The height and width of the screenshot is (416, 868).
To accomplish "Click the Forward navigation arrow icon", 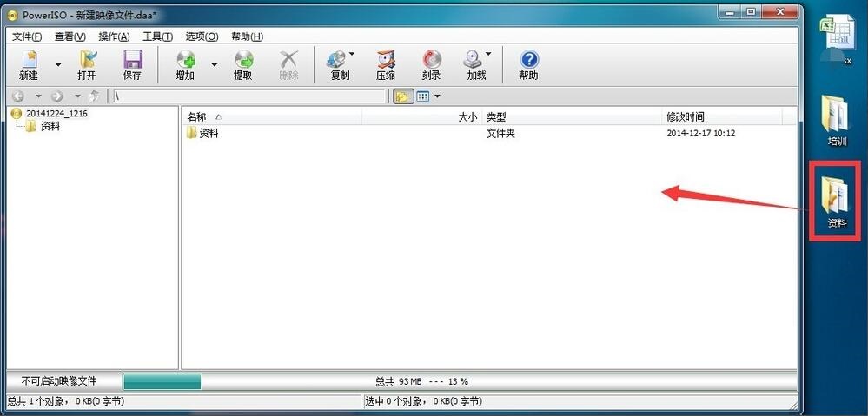I will [57, 96].
